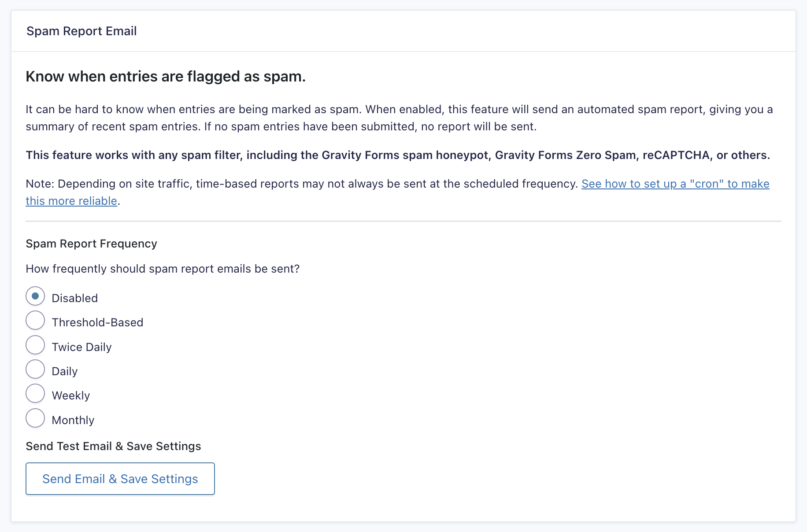The image size is (807, 532).
Task: Click the Spam Report Email panel title
Action: click(81, 31)
